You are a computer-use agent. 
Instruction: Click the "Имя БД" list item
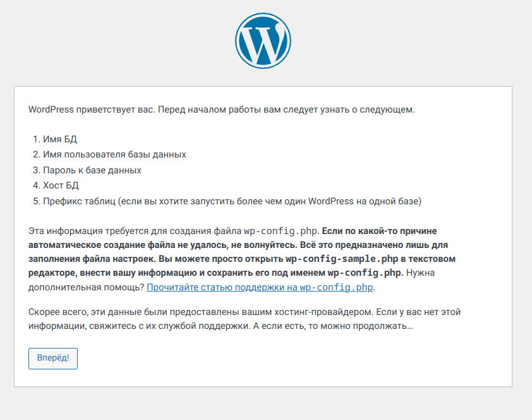click(x=60, y=139)
